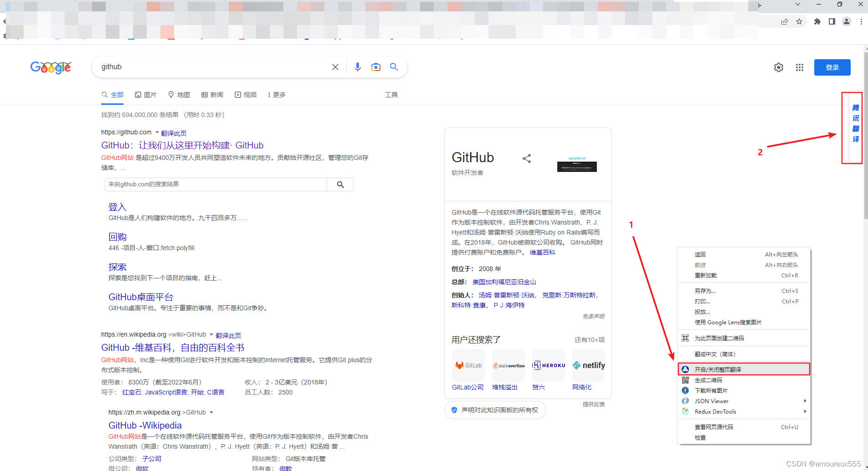
Task: Clear the search query with the X icon
Action: tap(335, 67)
